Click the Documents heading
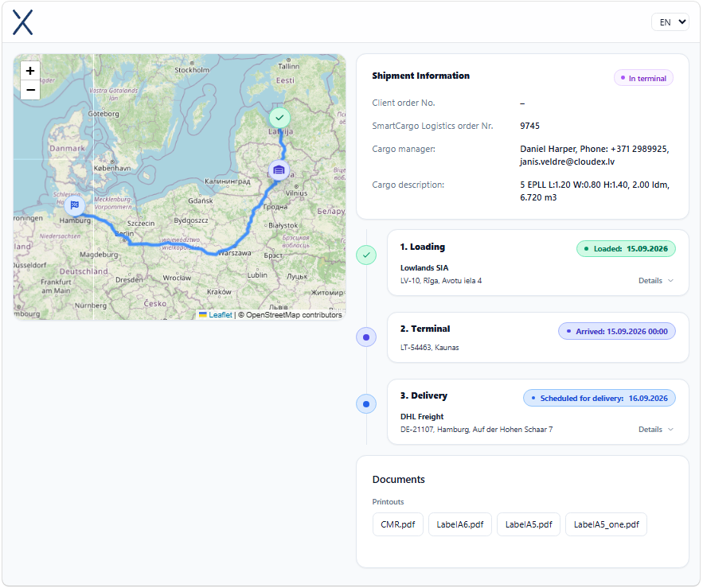 [399, 480]
